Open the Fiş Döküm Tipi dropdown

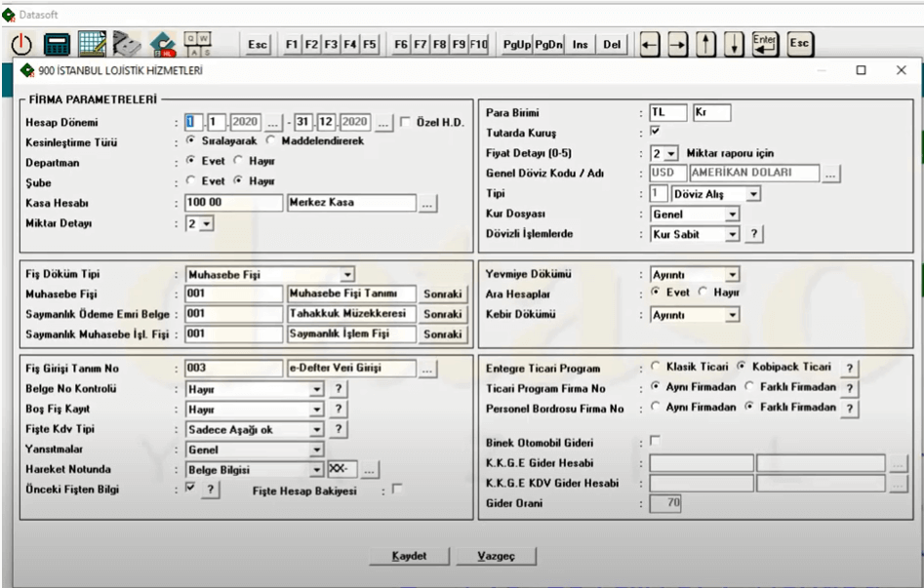pyautogui.click(x=347, y=275)
